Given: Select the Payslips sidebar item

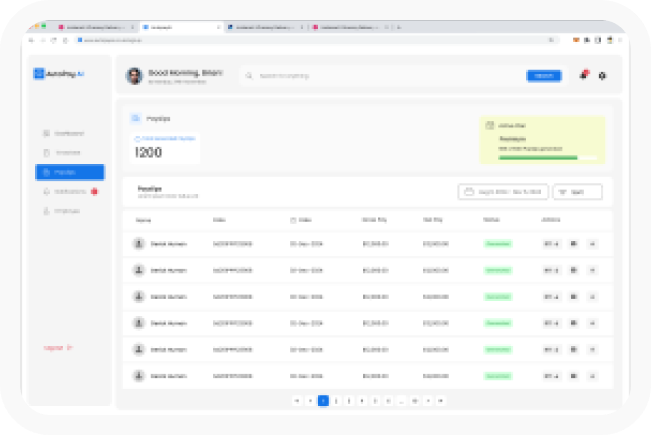Looking at the screenshot, I should click(69, 172).
